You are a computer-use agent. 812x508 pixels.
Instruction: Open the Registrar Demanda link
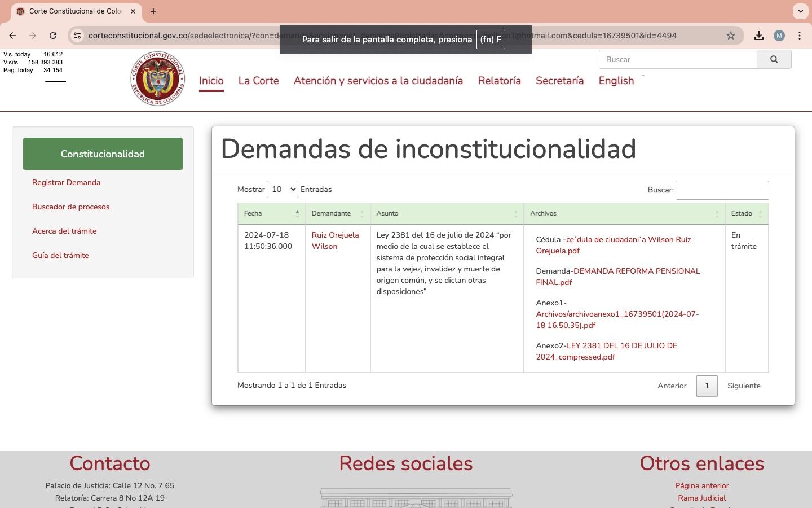pyautogui.click(x=66, y=182)
